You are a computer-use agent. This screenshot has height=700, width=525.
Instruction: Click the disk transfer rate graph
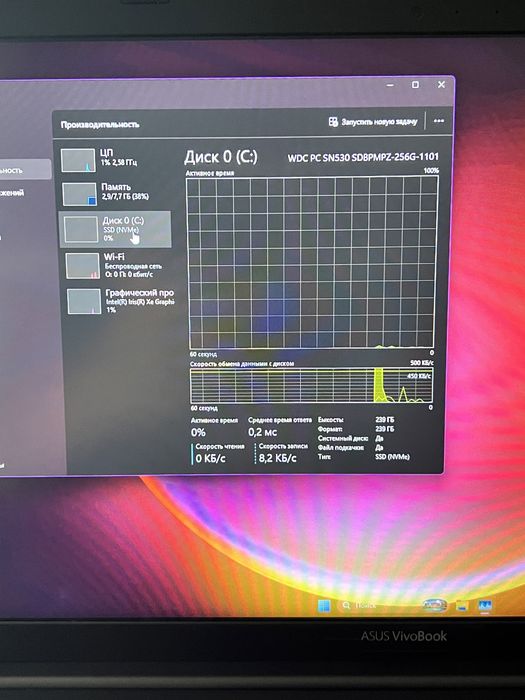[x=311, y=386]
